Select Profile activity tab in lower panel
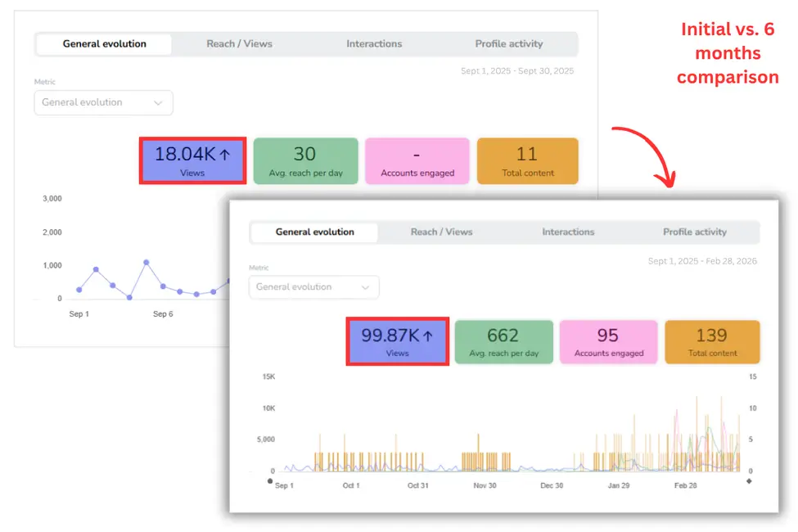 (x=695, y=232)
